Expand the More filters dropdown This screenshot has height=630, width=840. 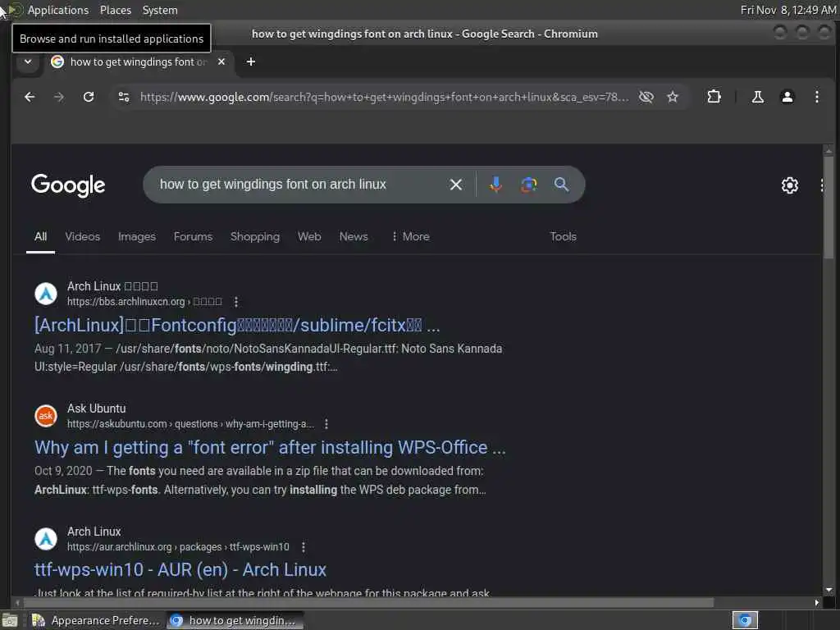click(x=410, y=237)
